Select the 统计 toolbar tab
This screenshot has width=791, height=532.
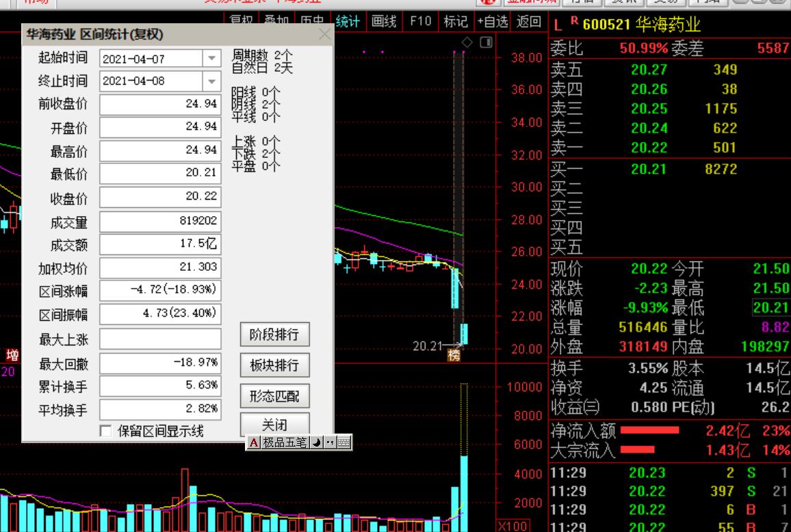pyautogui.click(x=348, y=21)
